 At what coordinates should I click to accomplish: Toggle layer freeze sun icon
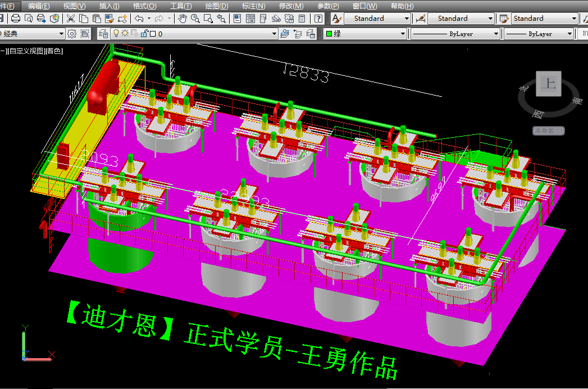point(125,34)
